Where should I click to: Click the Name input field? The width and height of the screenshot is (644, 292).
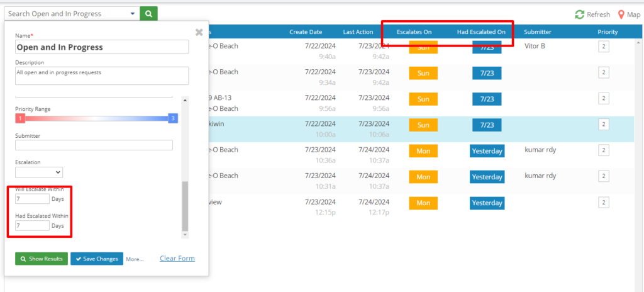(x=102, y=47)
